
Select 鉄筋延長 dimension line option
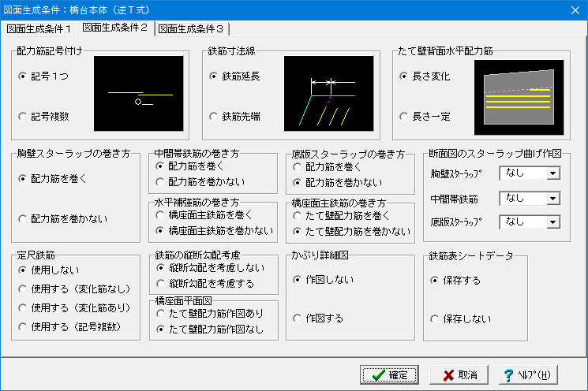(x=234, y=76)
